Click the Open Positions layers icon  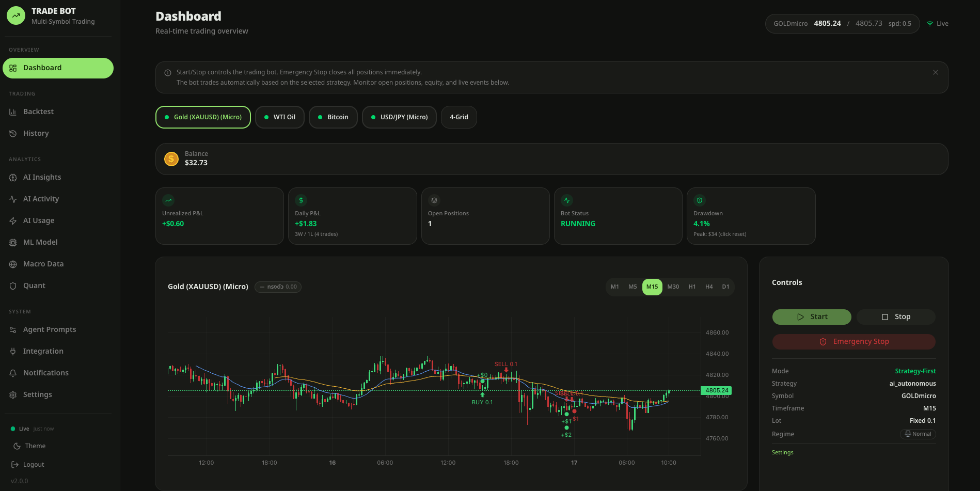[x=434, y=200]
